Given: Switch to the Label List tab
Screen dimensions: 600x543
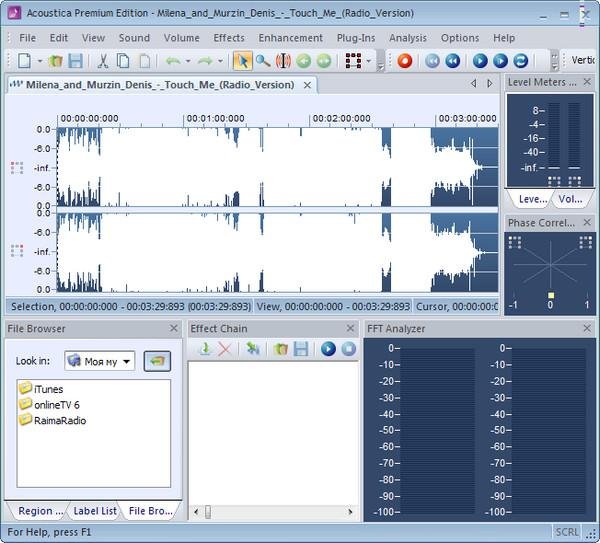Looking at the screenshot, I should click(x=94, y=511).
